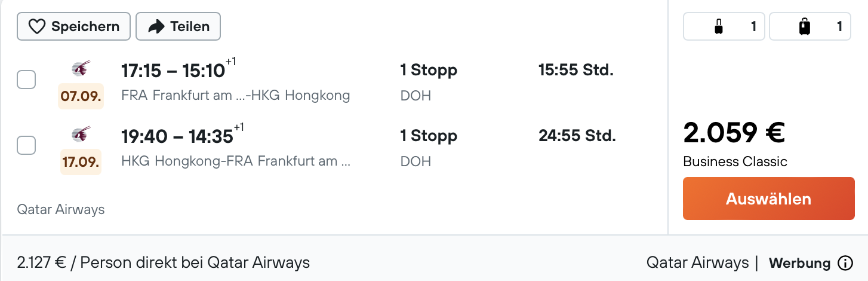Click the share arrow icon on Teilen
868x281 pixels.
point(156,27)
